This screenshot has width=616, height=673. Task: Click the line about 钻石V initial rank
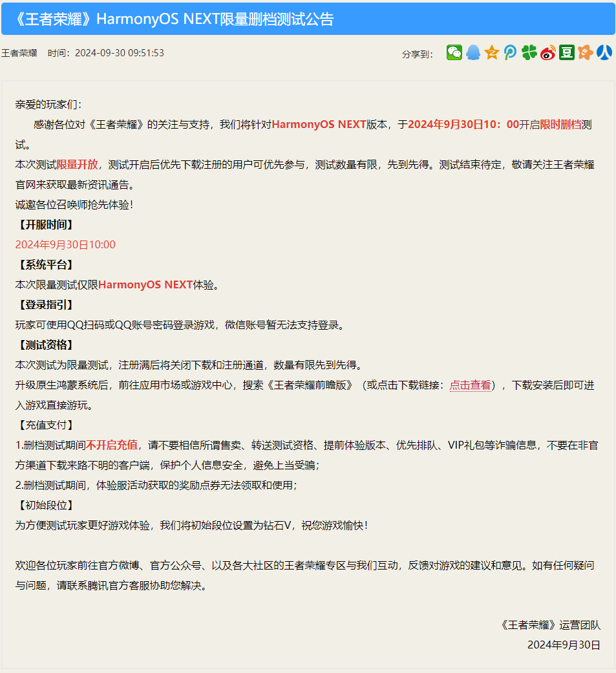pos(191,526)
